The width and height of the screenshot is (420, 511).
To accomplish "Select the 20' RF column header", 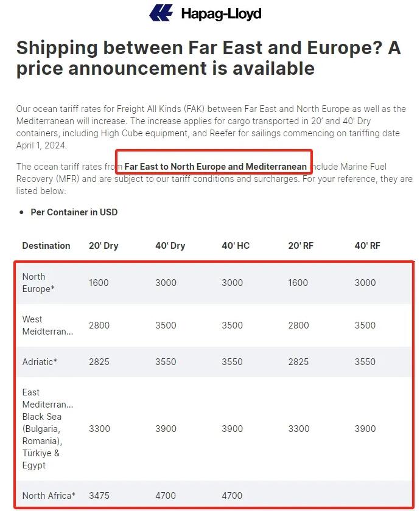I will (301, 246).
